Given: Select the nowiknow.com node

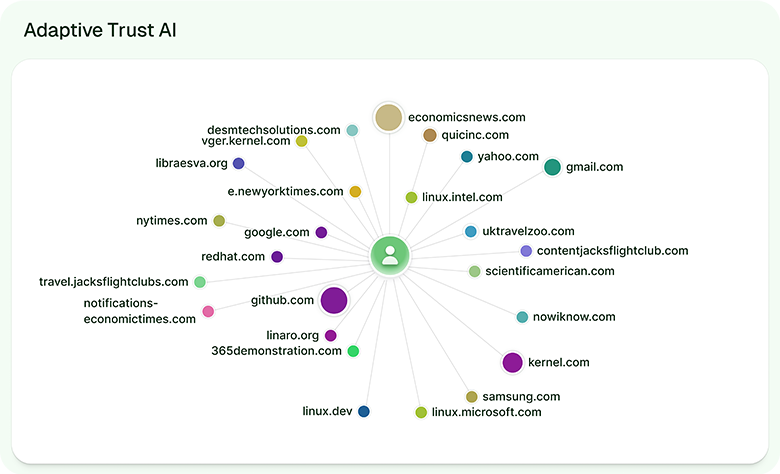Looking at the screenshot, I should pos(522,317).
